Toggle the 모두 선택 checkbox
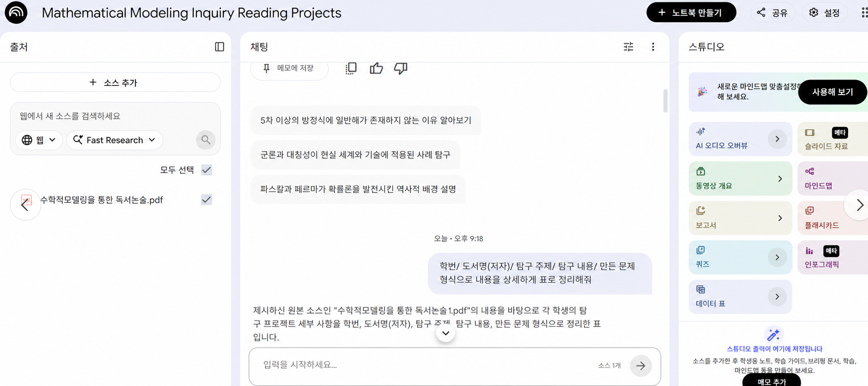Image resolution: width=868 pixels, height=386 pixels. (206, 170)
